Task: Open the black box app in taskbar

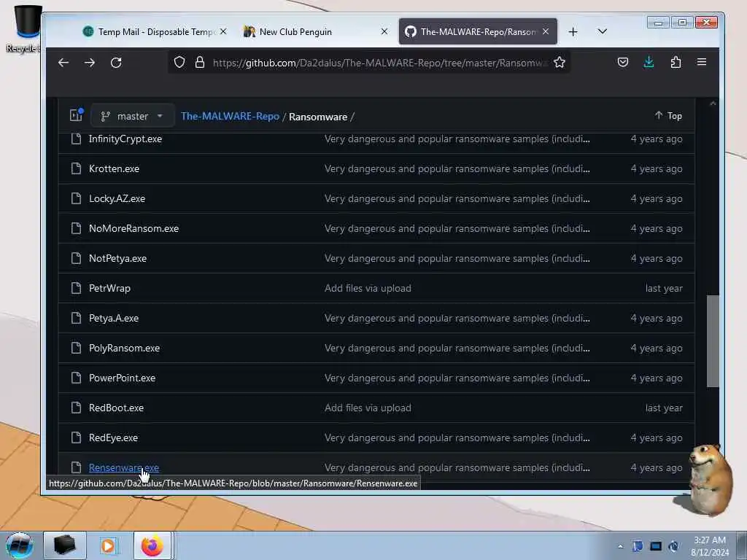Action: coord(65,545)
